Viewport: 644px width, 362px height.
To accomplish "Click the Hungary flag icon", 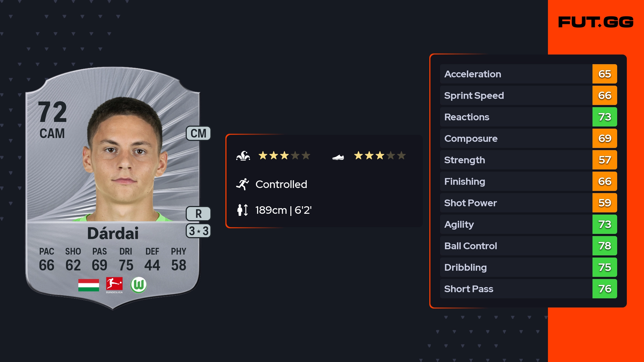I will click(89, 285).
